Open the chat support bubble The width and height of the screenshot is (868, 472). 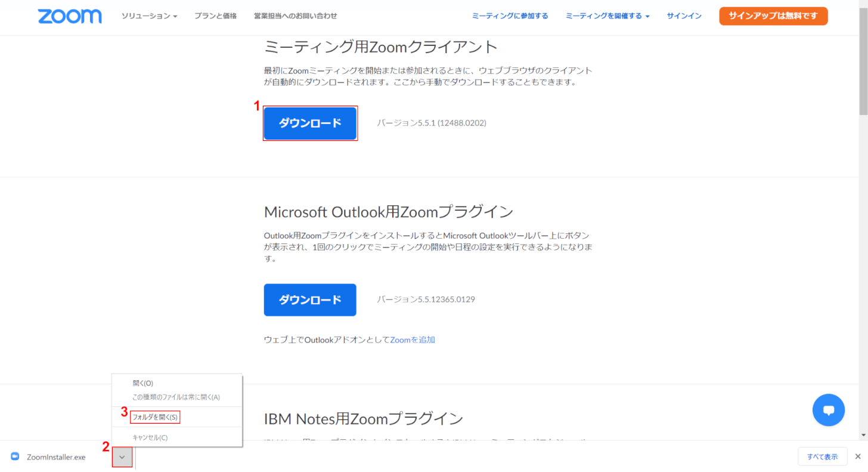pyautogui.click(x=829, y=410)
